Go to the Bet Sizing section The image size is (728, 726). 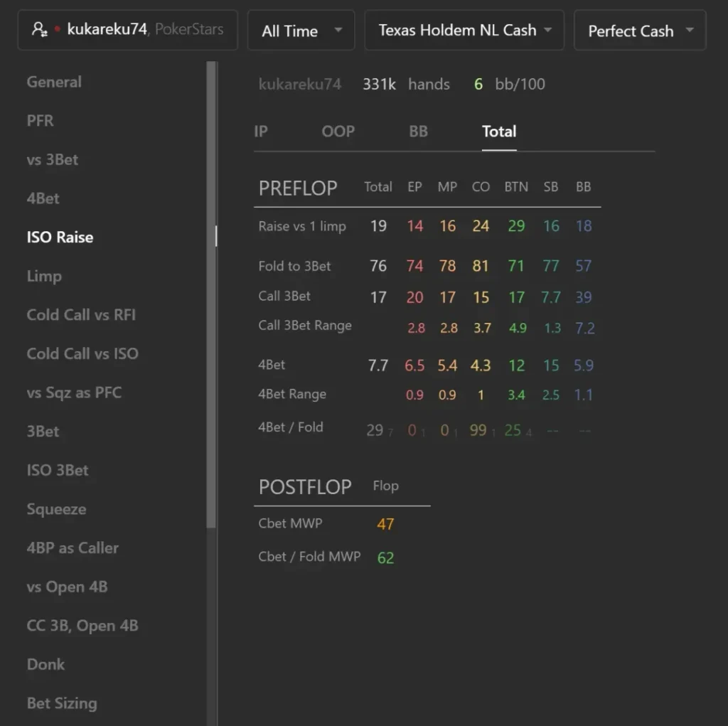click(x=63, y=703)
